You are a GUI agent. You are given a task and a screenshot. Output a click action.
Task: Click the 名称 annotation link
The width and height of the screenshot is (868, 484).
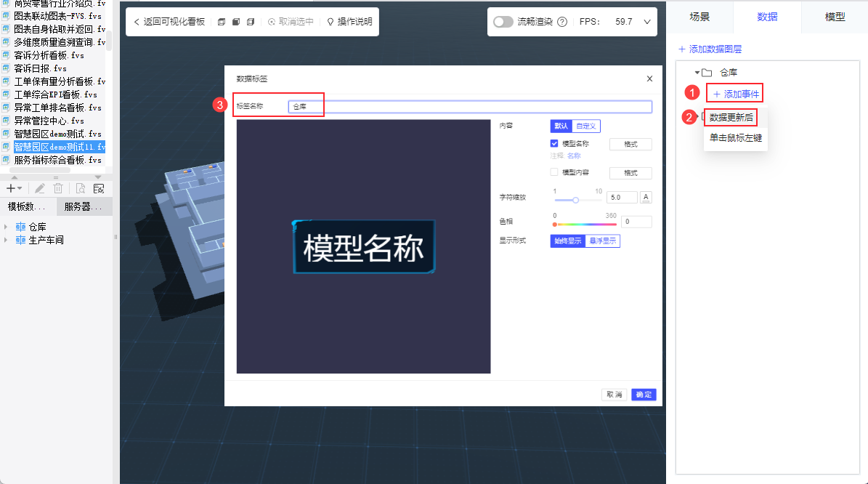click(574, 156)
